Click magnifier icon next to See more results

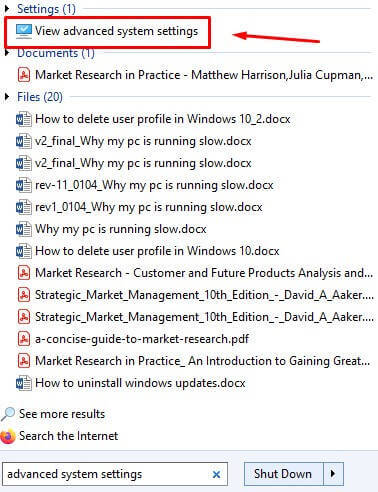tap(8, 414)
